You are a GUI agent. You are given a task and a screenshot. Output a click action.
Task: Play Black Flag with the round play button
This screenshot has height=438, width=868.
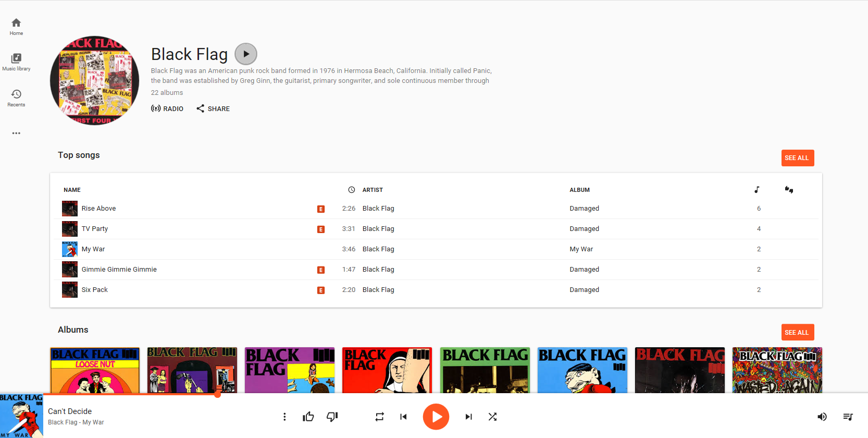246,54
